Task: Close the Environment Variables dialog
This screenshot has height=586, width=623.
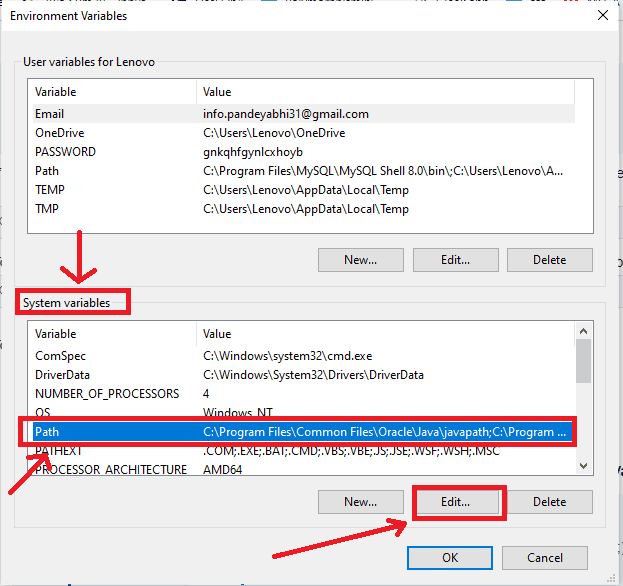Action: pyautogui.click(x=602, y=15)
